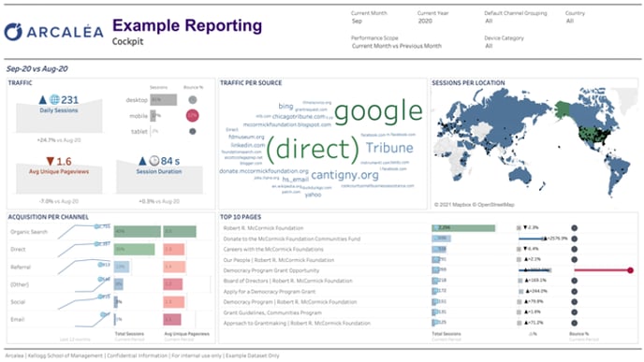This screenshot has width=644, height=362.
Task: Click the red bounce marker for Democracy Program Grant Opportunity
Action: click(x=630, y=270)
